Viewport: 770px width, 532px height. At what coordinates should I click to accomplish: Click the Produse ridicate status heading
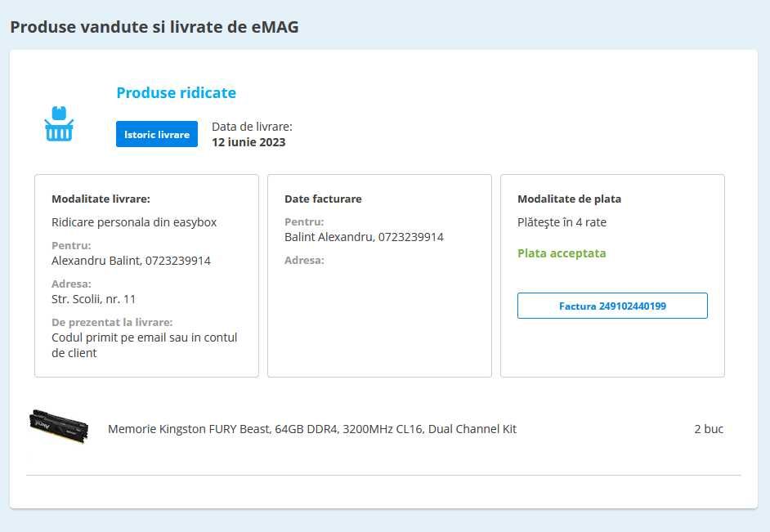click(177, 93)
